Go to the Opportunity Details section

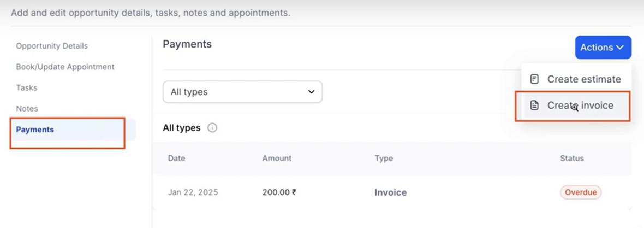point(52,46)
